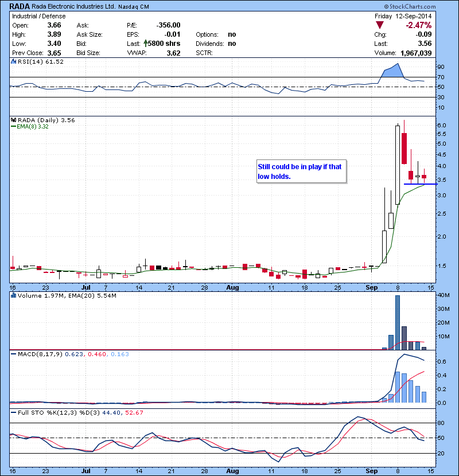459x476 pixels.
Task: Click the Open value 3.66
Action: click(54, 25)
